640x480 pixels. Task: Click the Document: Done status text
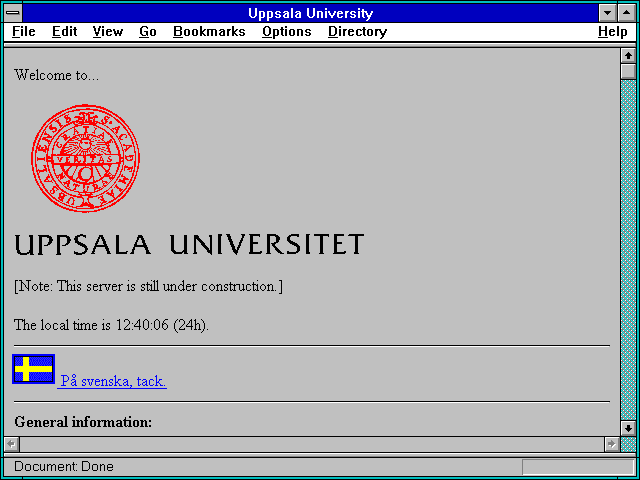(64, 467)
